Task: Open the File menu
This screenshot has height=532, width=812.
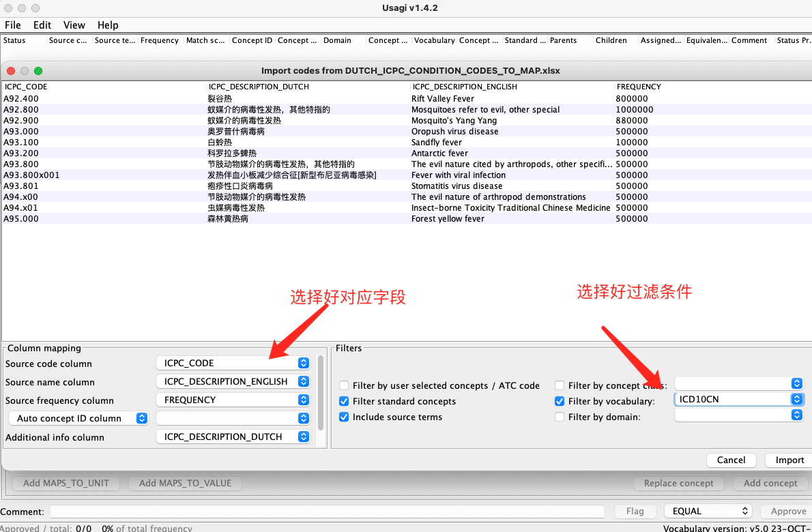Action: click(x=12, y=25)
